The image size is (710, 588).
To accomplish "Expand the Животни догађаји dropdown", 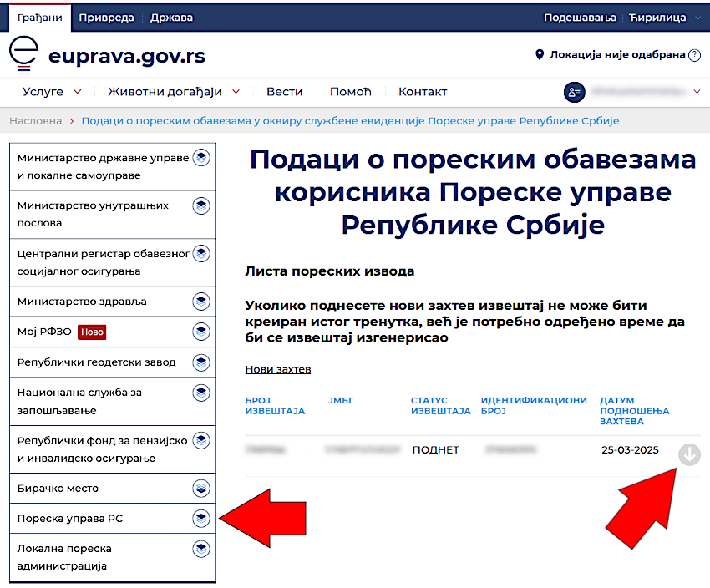I will point(174,92).
